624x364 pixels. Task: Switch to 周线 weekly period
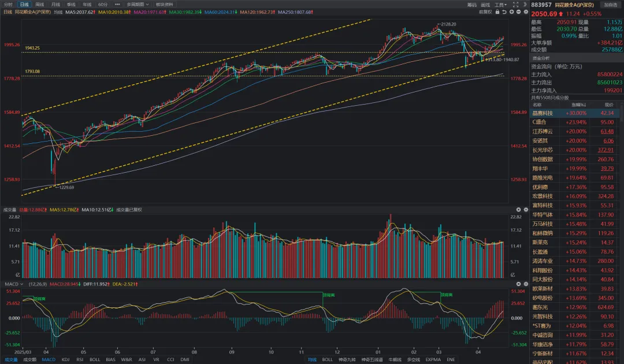(x=39, y=4)
